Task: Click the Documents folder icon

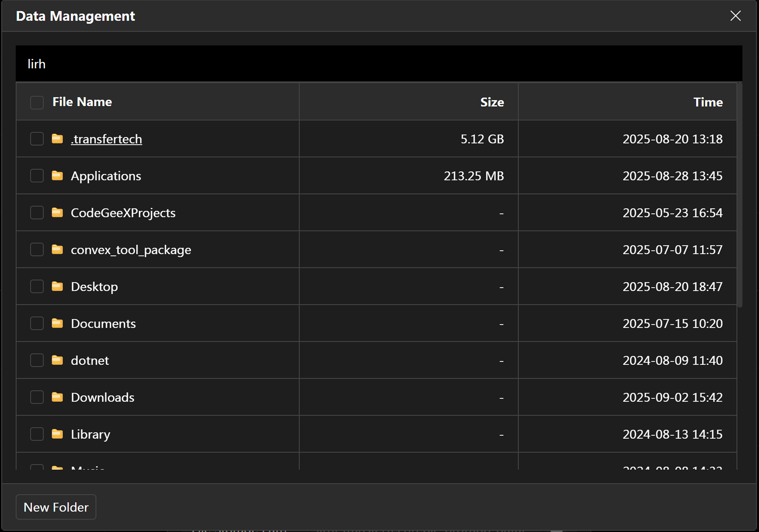Action: (x=57, y=323)
